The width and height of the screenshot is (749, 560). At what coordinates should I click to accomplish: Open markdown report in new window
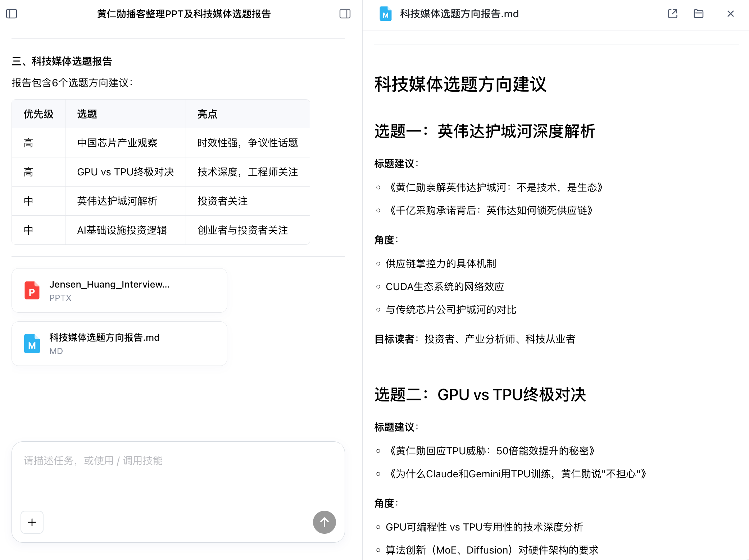tap(672, 14)
